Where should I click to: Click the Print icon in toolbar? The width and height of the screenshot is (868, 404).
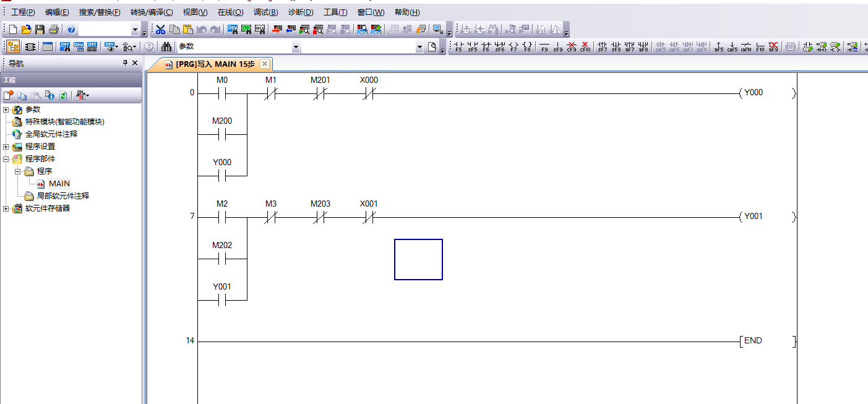(54, 29)
